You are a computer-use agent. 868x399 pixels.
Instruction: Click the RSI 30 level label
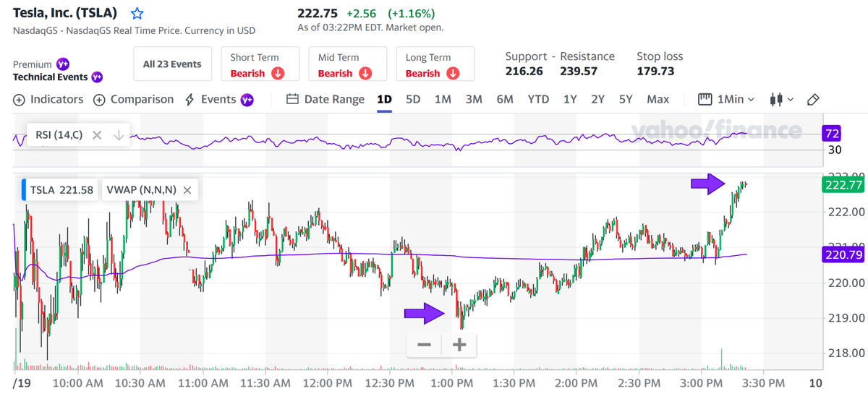(x=835, y=150)
